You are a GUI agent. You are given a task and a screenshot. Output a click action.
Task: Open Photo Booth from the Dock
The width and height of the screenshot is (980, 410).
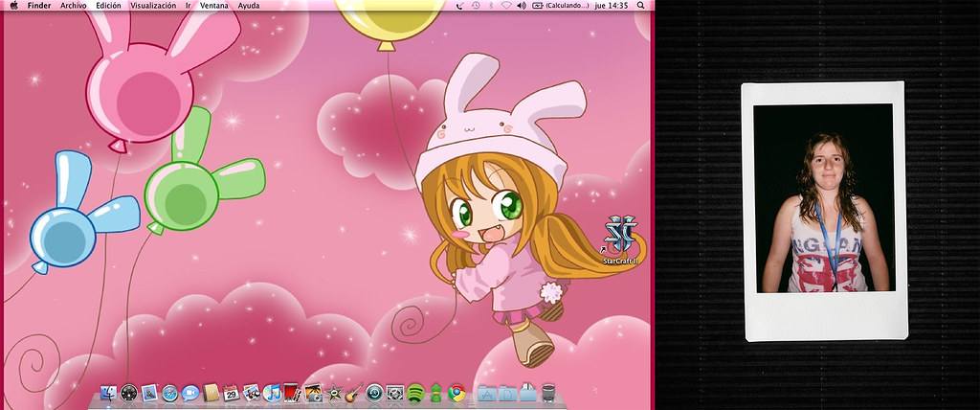pos(292,393)
